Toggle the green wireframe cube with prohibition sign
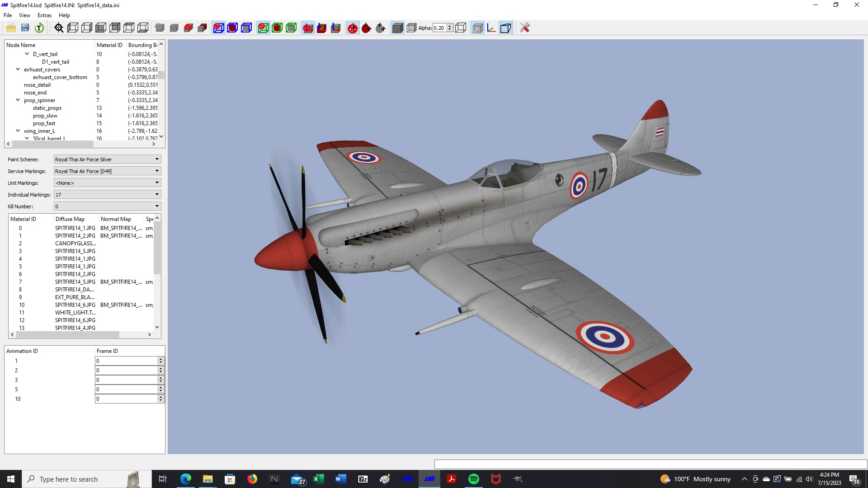The width and height of the screenshot is (868, 488). 263,28
